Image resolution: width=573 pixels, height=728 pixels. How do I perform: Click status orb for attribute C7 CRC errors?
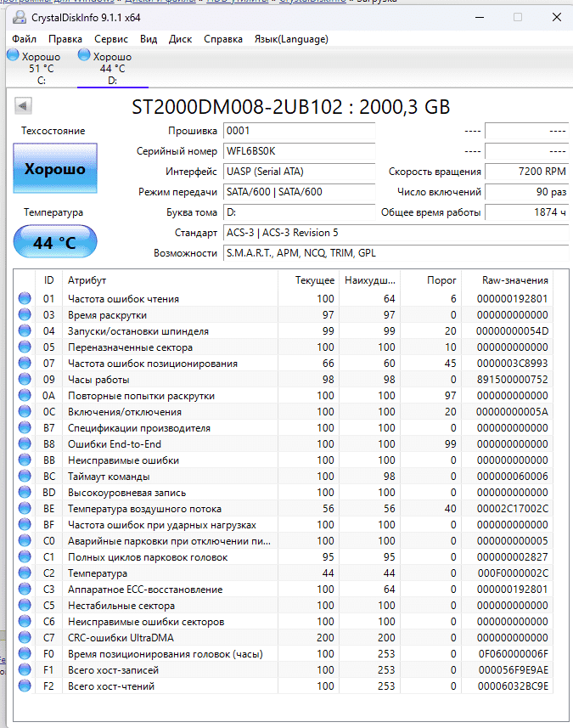pyautogui.click(x=25, y=638)
